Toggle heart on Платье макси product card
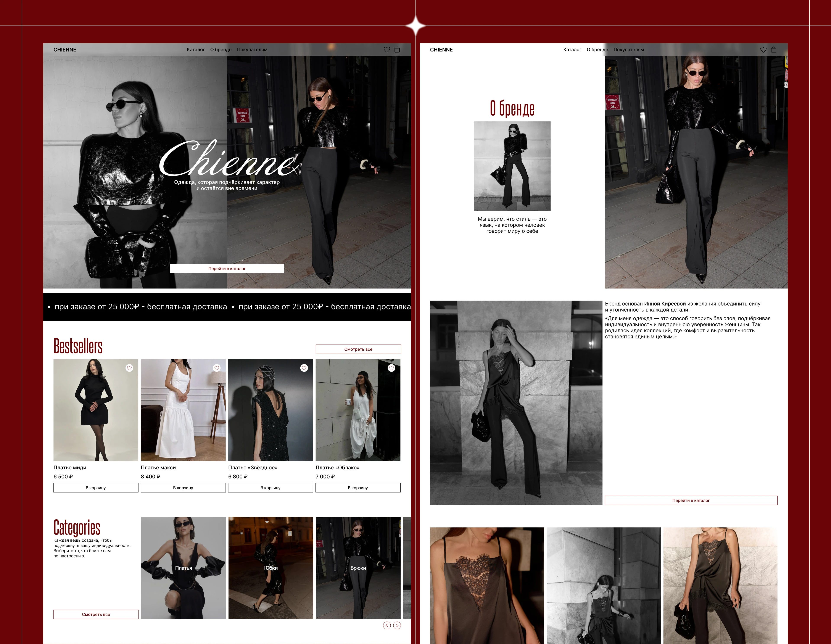This screenshot has height=644, width=831. (216, 368)
